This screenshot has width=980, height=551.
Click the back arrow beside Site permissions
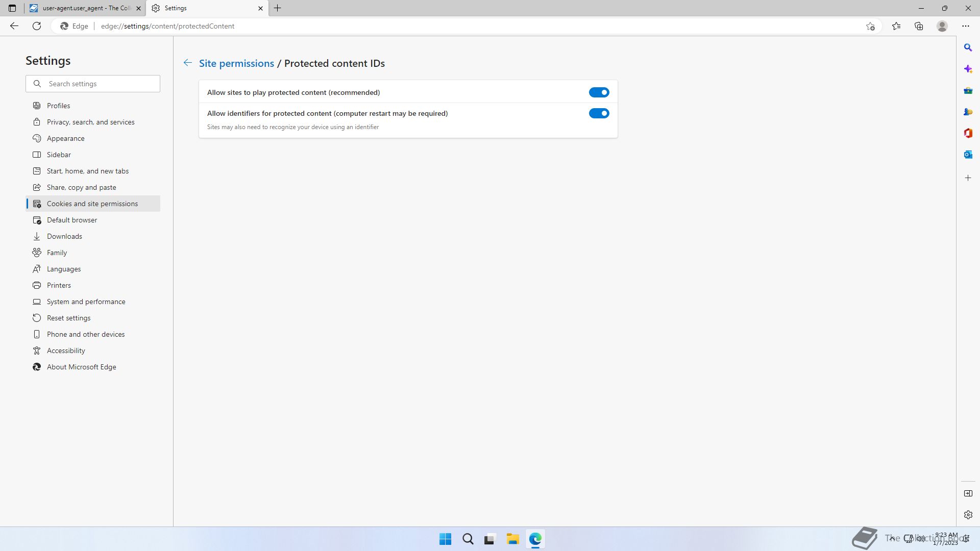188,63
